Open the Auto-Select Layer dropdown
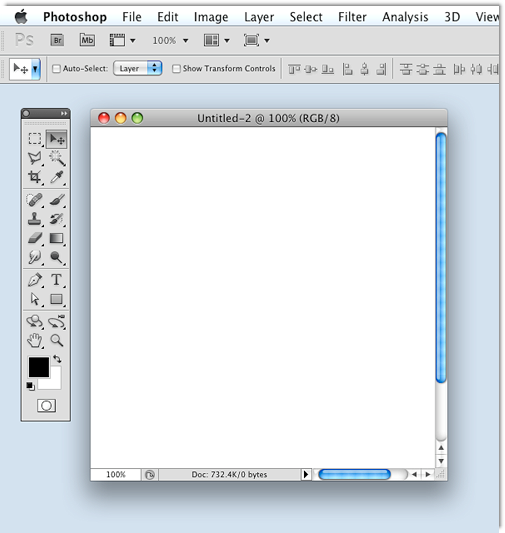 tap(138, 68)
